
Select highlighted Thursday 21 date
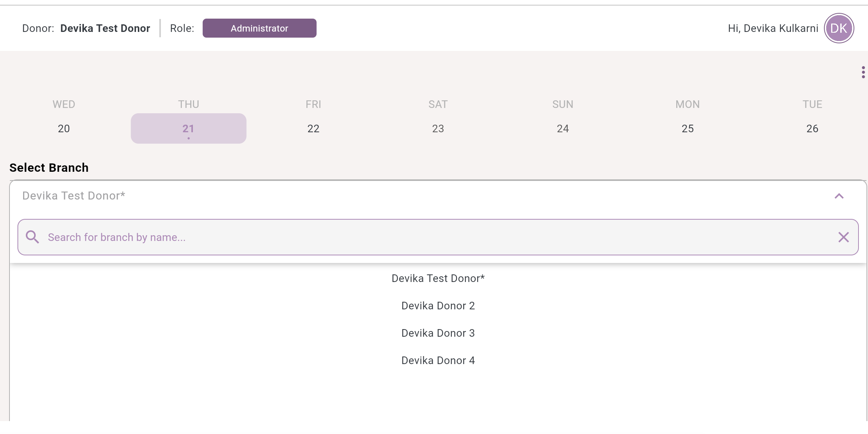[188, 128]
